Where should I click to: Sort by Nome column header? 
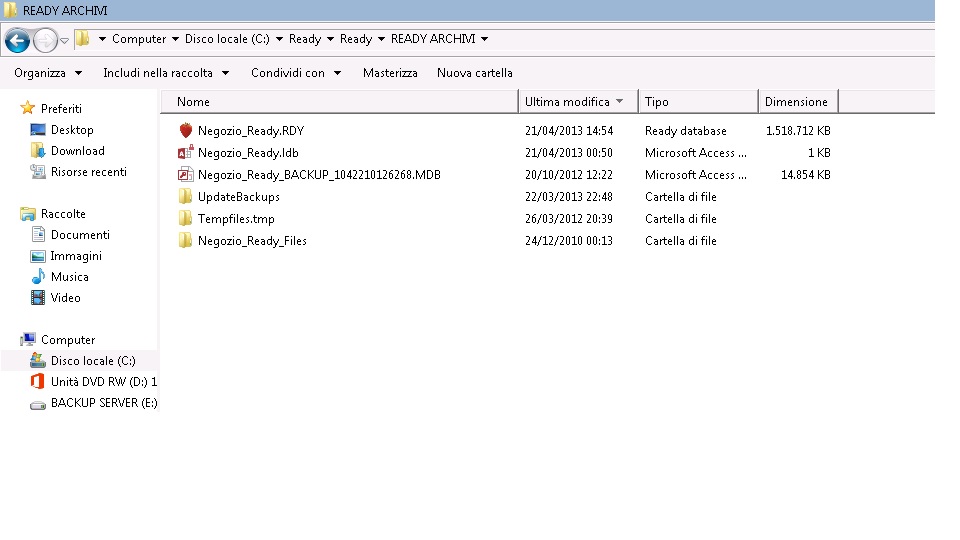[x=339, y=102]
